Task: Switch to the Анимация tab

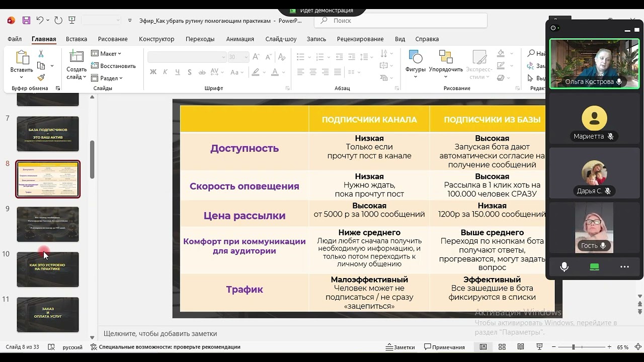Action: [240, 39]
